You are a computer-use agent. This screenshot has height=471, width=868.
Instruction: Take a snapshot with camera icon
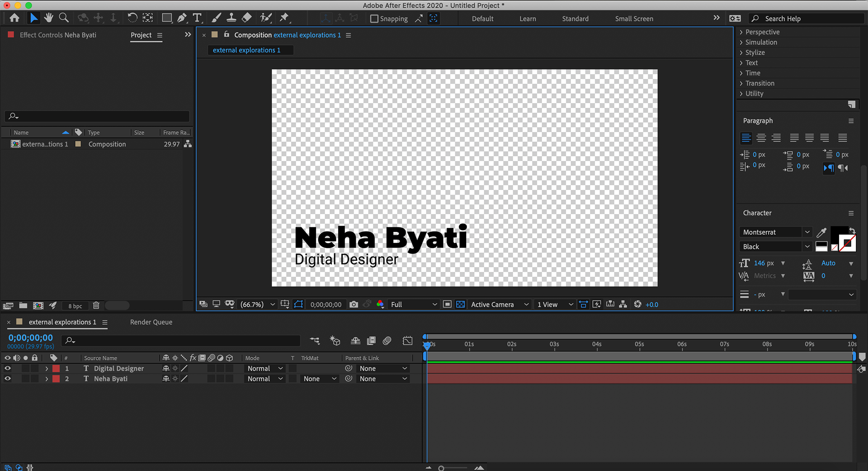click(354, 304)
